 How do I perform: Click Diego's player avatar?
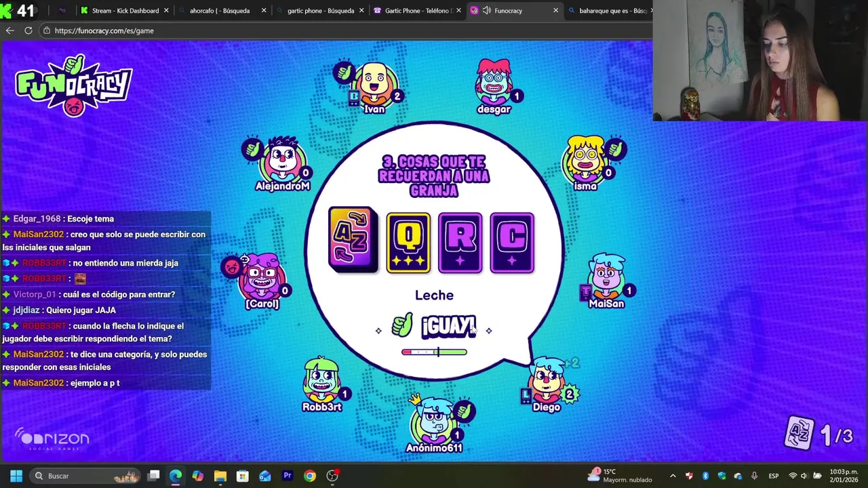547,380
